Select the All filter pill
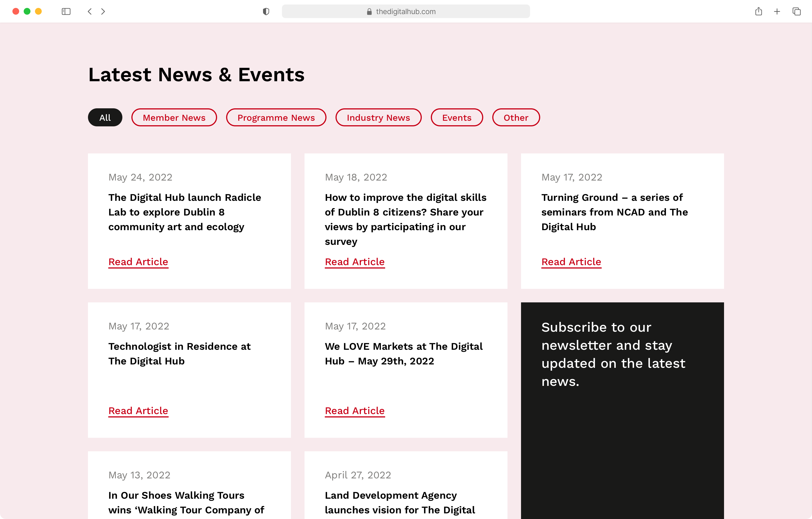Image resolution: width=812 pixels, height=519 pixels. click(105, 117)
